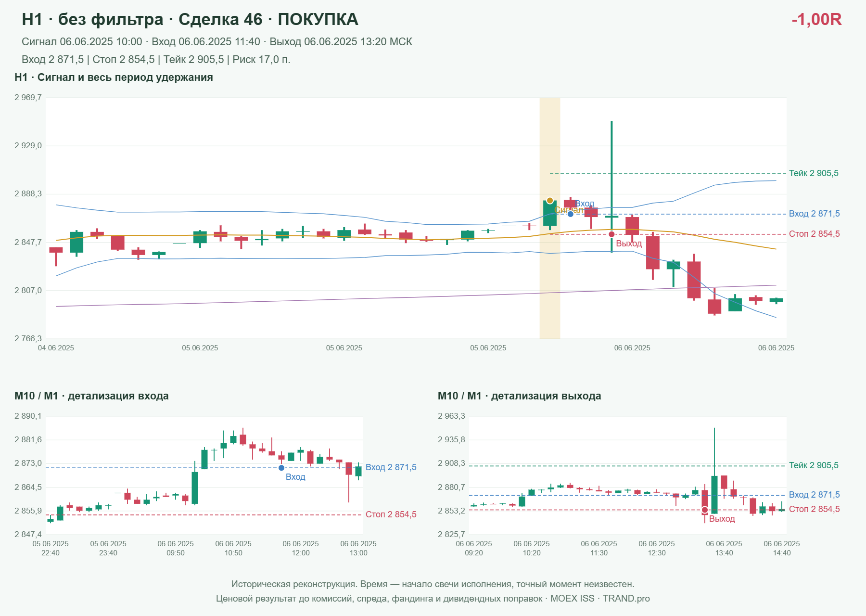Click the 2 853,2 axis label
The height and width of the screenshot is (616, 866).
pyautogui.click(x=451, y=511)
